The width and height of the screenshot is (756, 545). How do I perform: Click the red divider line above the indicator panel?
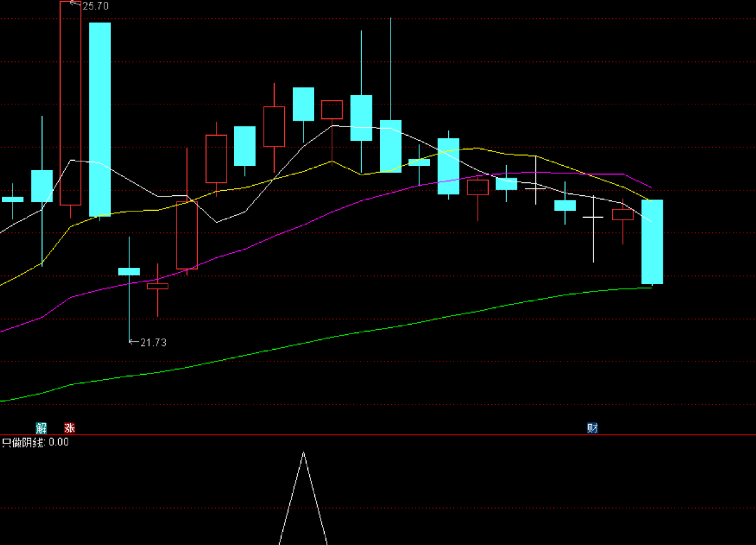click(378, 434)
